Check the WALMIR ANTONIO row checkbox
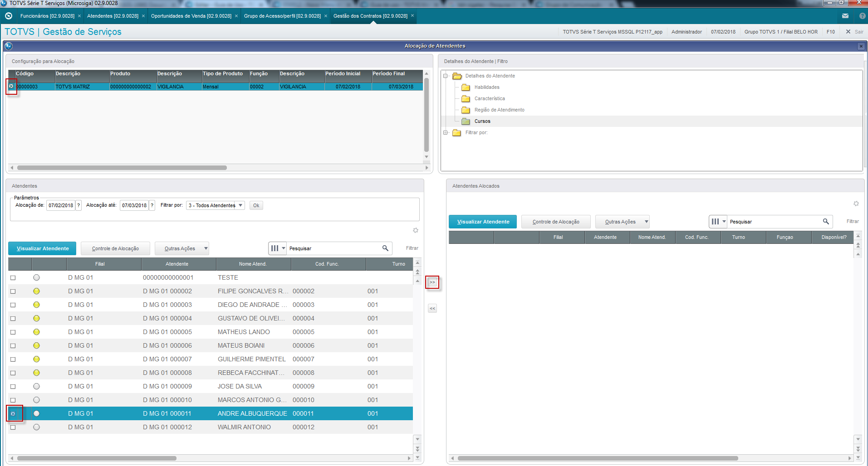Viewport: 868px width, 466px height. (13, 427)
